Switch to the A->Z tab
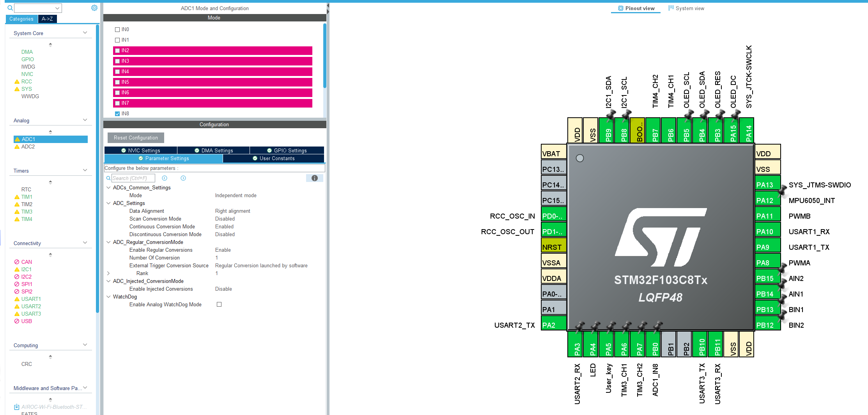Viewport: 868px width, 415px height. [x=47, y=19]
